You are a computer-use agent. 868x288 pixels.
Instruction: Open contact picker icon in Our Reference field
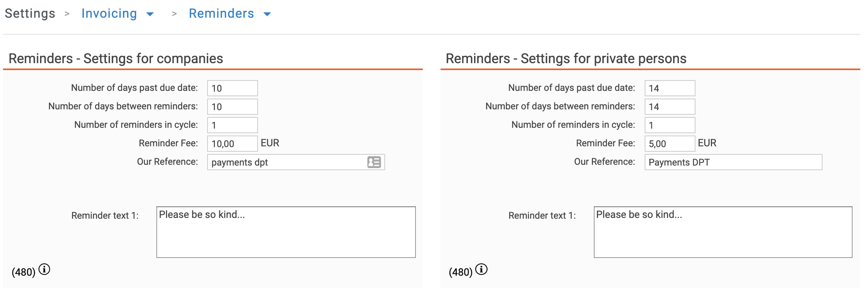(374, 162)
